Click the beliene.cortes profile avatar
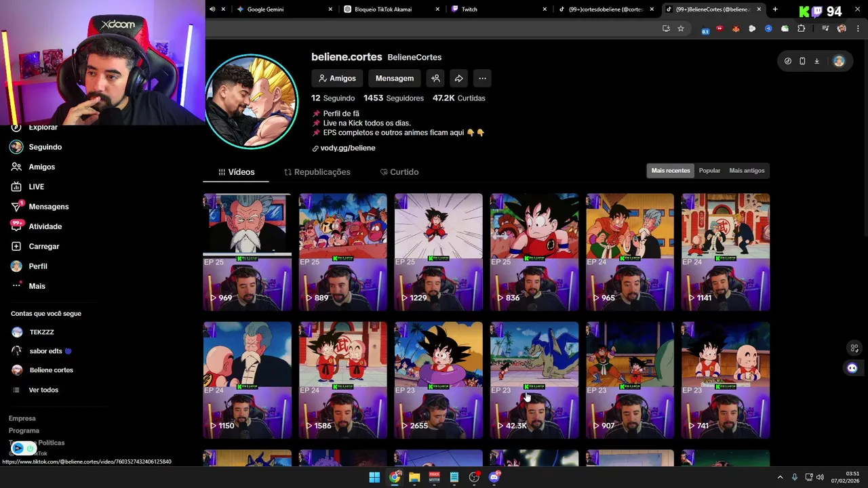This screenshot has height=488, width=868. pos(252,101)
